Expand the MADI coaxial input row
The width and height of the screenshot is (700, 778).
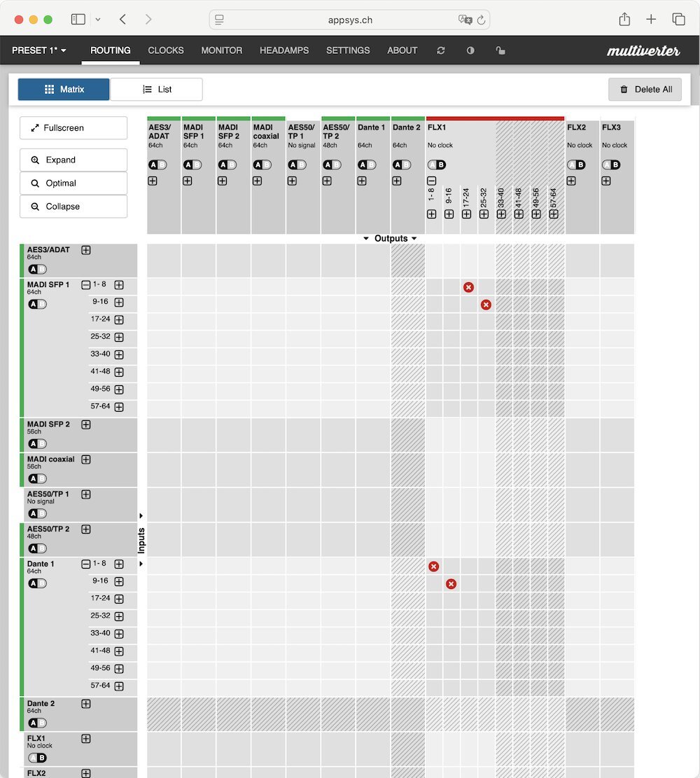tap(86, 459)
